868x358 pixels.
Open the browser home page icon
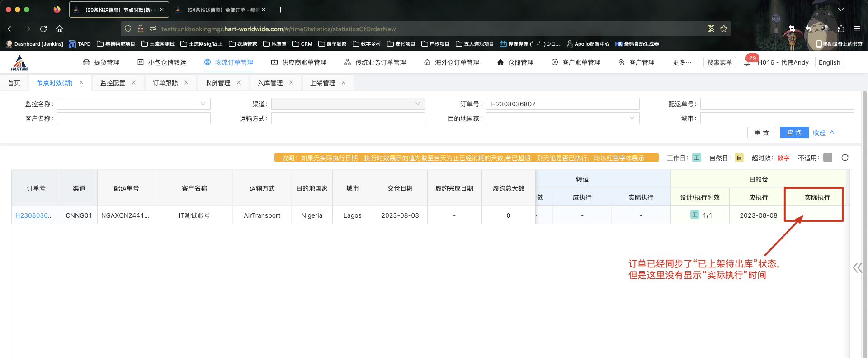(59, 29)
